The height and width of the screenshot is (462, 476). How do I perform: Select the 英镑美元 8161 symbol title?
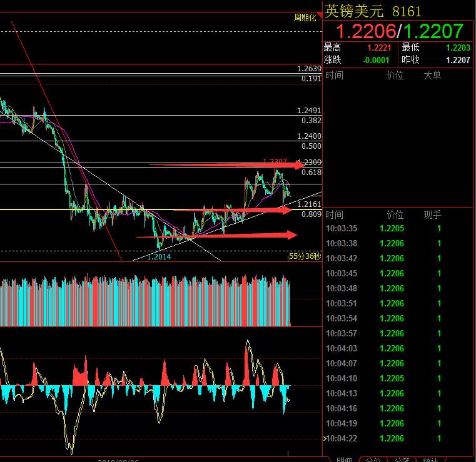click(373, 11)
